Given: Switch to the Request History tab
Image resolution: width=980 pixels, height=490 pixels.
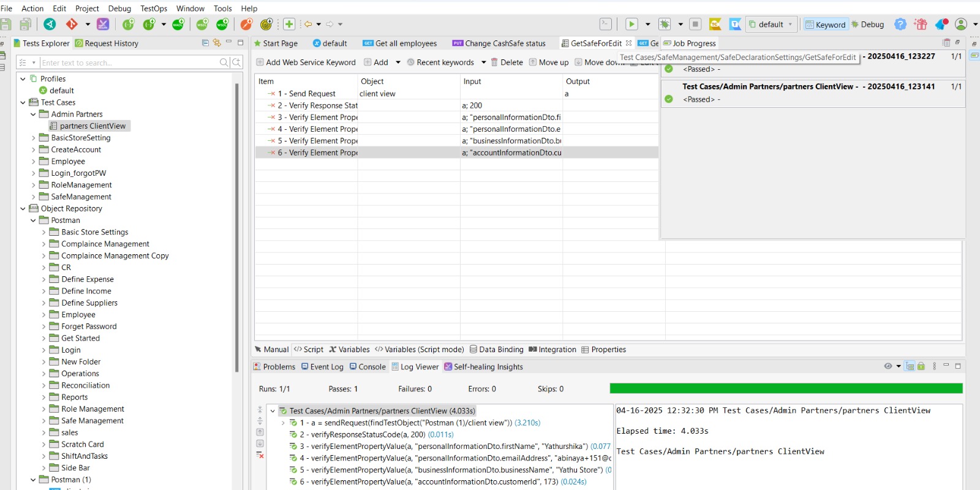Looking at the screenshot, I should pyautogui.click(x=107, y=43).
